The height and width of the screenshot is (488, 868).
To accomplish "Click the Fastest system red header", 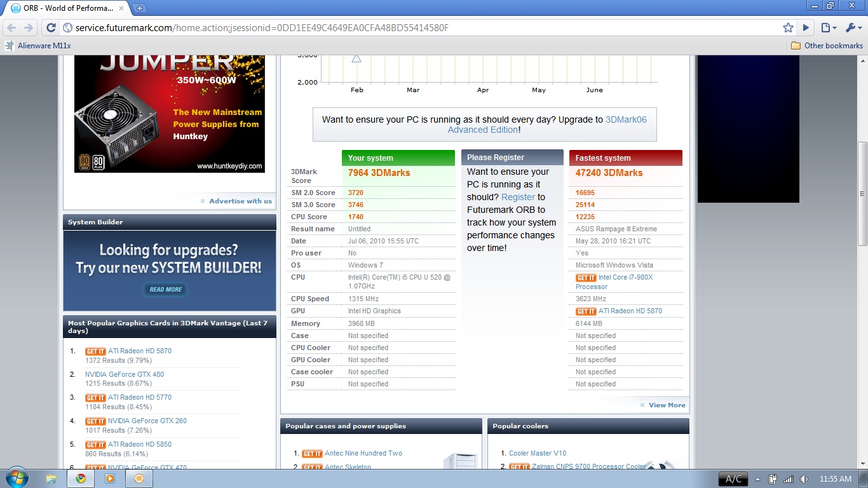I will [626, 158].
